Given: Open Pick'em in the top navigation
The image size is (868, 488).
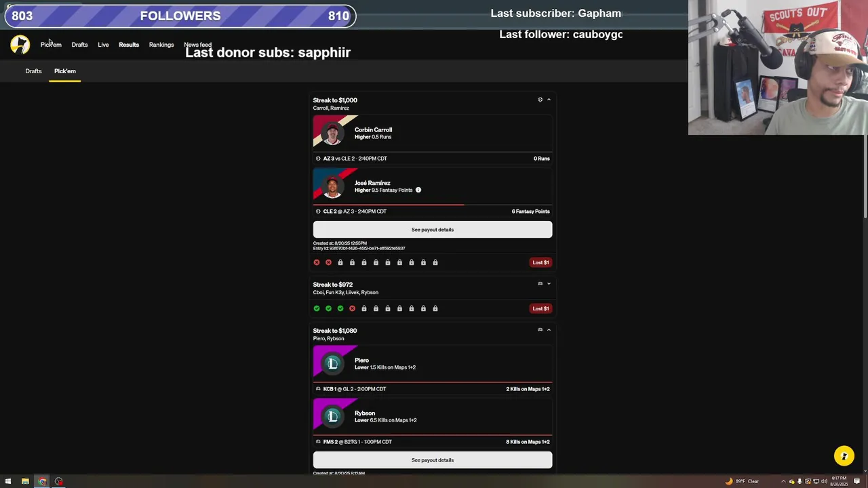Looking at the screenshot, I should pos(51,45).
